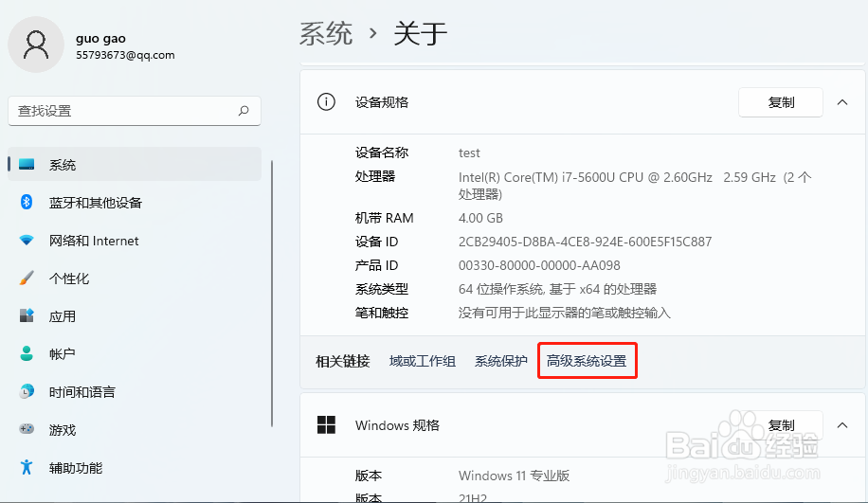Open 蓝牙和其他设备 settings
Screen dimensions: 868x503
135,203
